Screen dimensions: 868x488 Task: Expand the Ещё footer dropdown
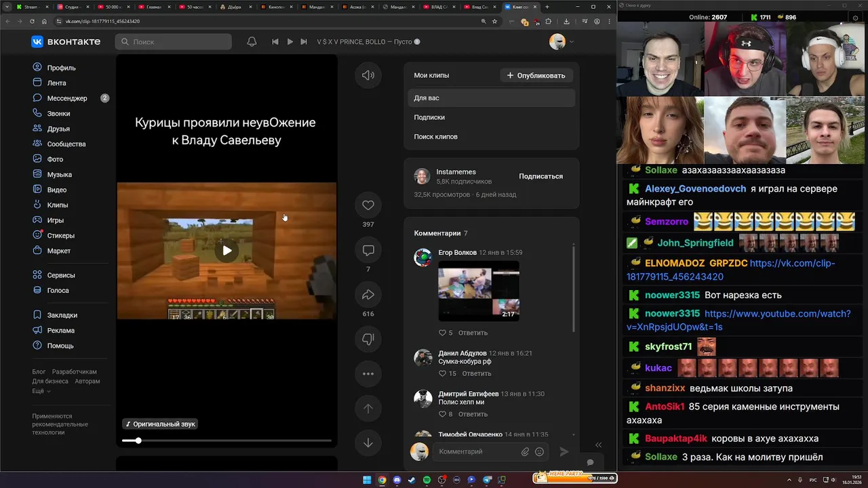pyautogui.click(x=41, y=391)
